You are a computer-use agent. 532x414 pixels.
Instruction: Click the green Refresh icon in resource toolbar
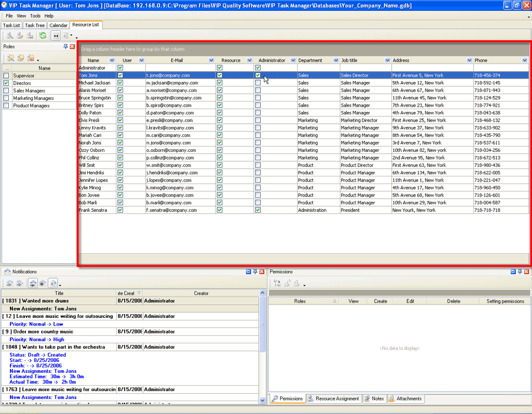point(43,36)
